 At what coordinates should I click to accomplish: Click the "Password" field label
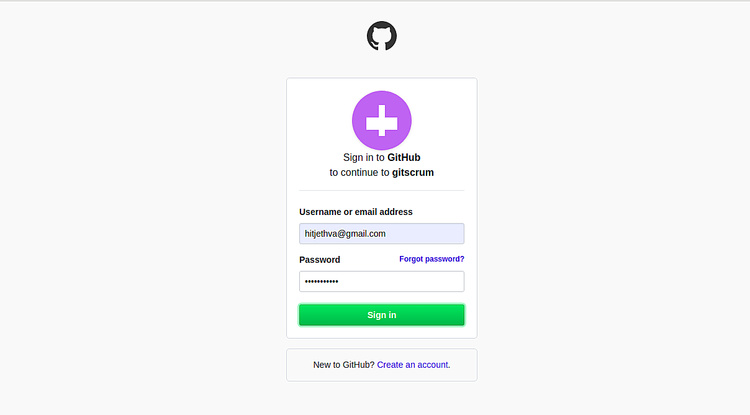coord(319,260)
